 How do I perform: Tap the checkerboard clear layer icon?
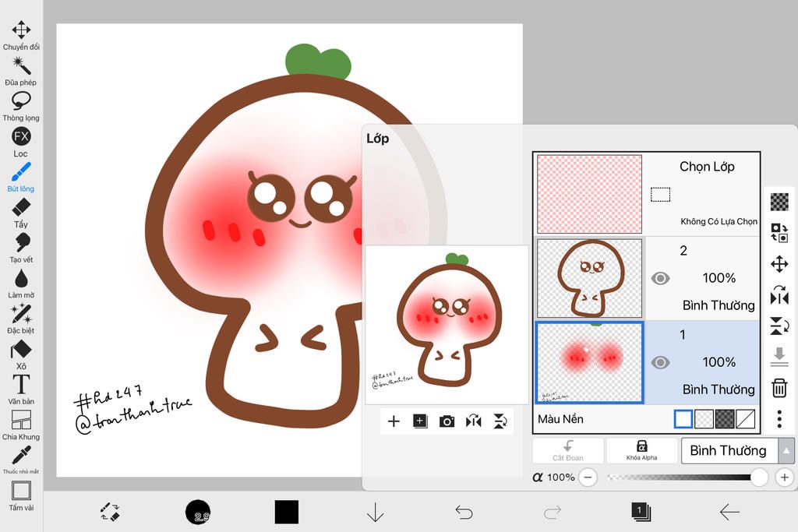point(779,202)
